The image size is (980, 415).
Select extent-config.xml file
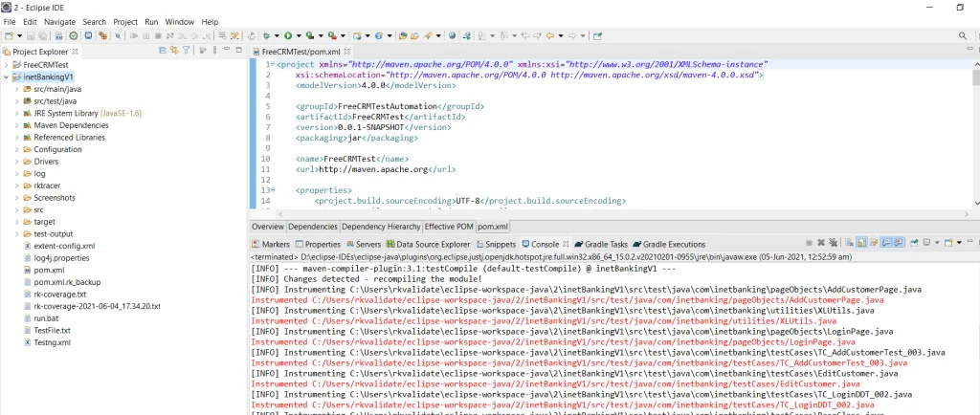[64, 246]
